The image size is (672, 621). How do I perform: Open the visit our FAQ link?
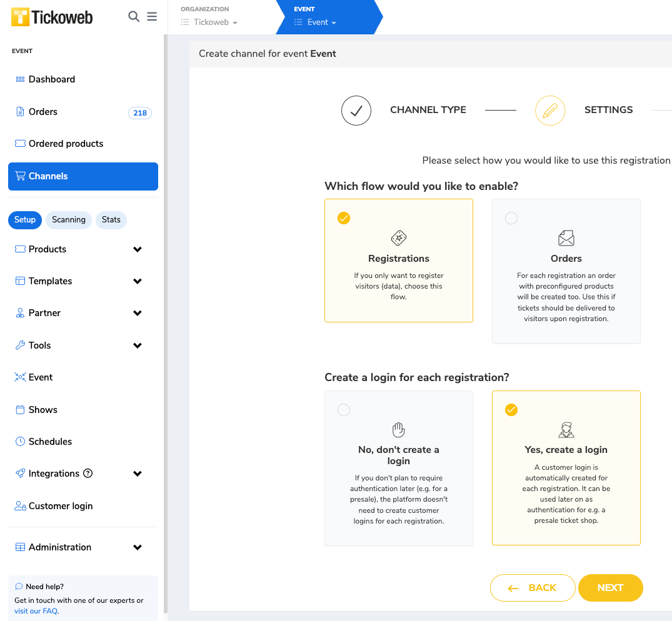(36, 611)
